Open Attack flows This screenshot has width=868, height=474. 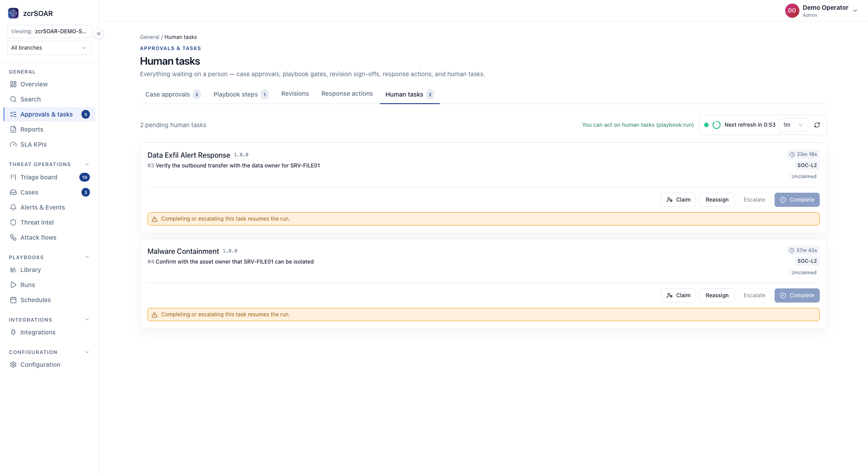(49, 237)
